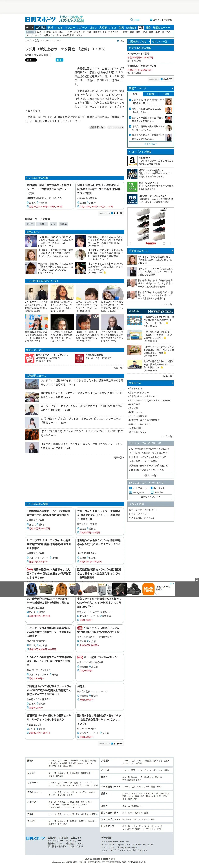Click 特集一覧 link under 芸能コンテンツ
The image size is (199, 868).
point(119,368)
